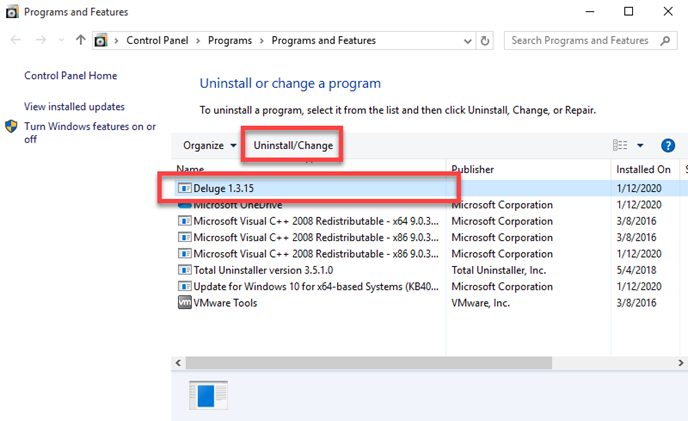Click the horizontal scrollbar left arrow

click(178, 363)
